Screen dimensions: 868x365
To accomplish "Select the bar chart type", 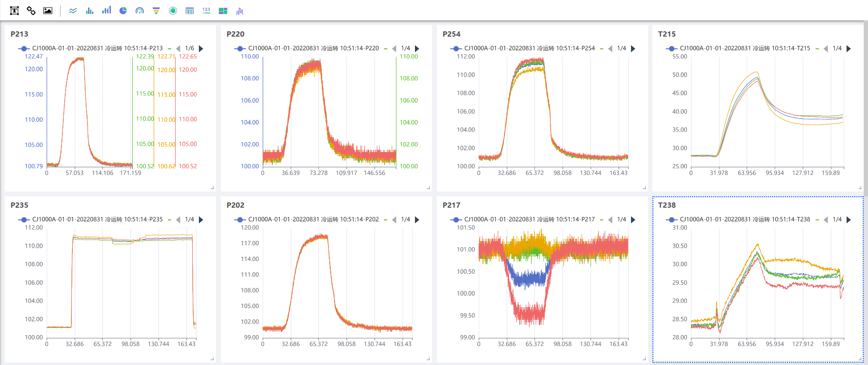I will [89, 10].
